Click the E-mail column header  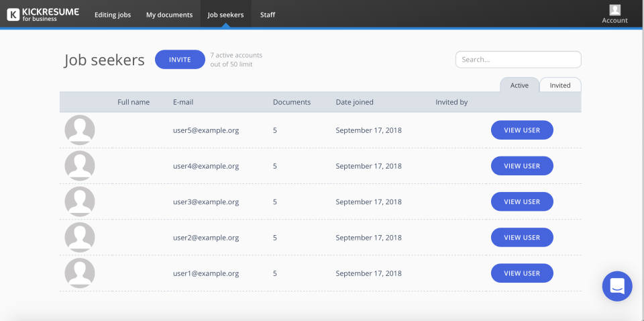183,102
